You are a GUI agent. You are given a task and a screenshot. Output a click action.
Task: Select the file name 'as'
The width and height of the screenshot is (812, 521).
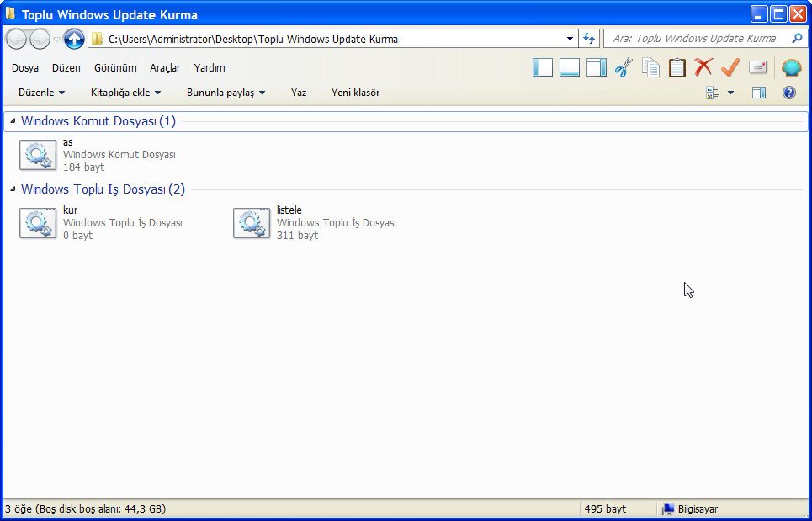tap(68, 142)
